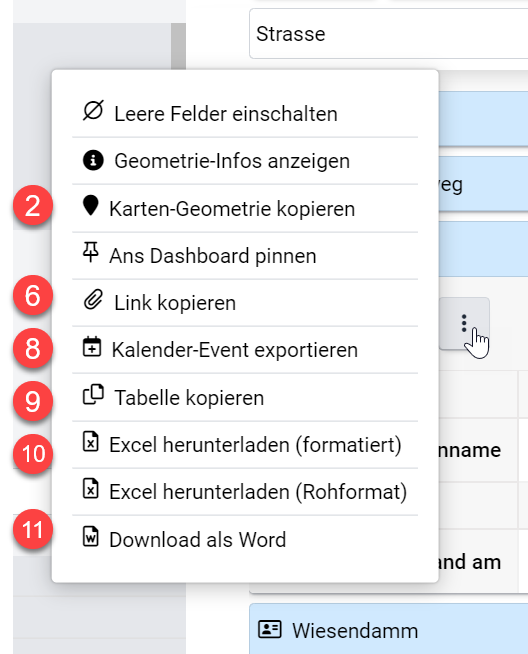The width and height of the screenshot is (528, 654).
Task: Select Leere Felder einschalten menu entry
Action: point(245,113)
